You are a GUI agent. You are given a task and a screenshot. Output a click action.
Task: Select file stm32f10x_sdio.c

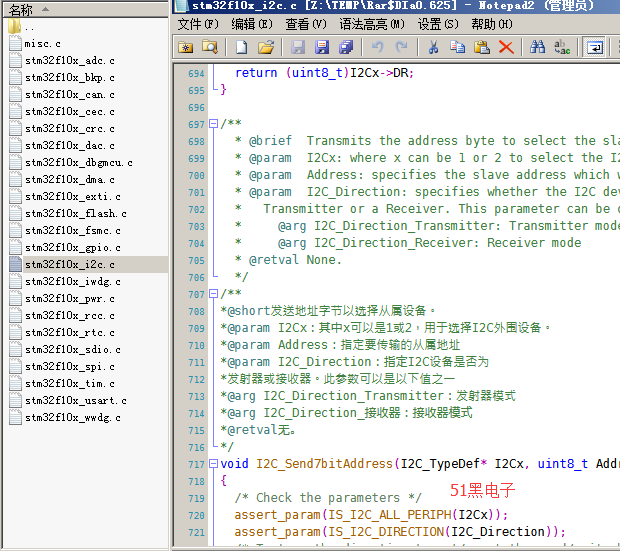click(x=73, y=350)
